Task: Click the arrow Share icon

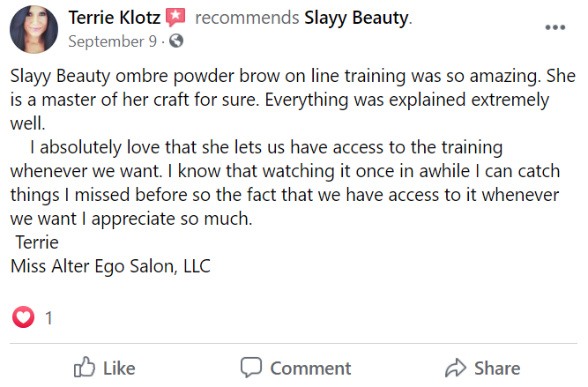Action: pyautogui.click(x=455, y=368)
